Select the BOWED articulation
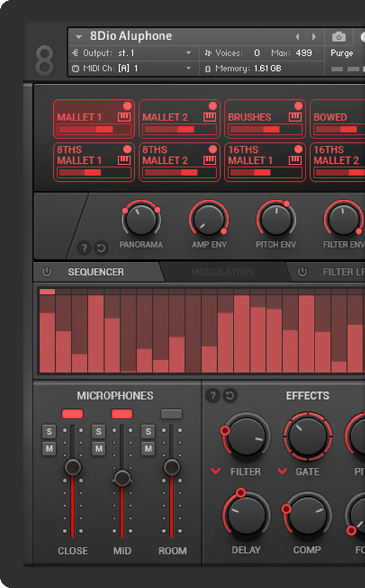The image size is (365, 588). tap(337, 119)
